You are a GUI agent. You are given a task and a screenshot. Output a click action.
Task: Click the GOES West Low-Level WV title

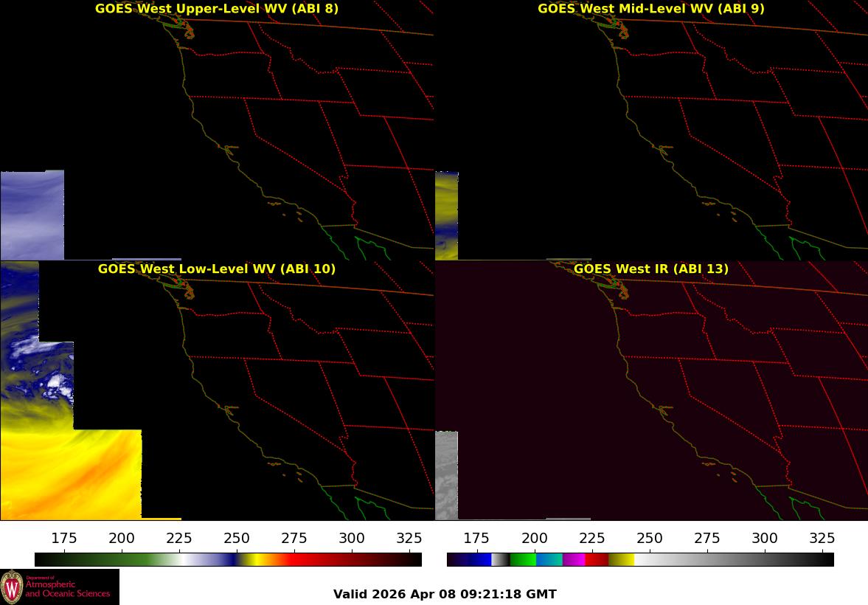[x=216, y=269]
